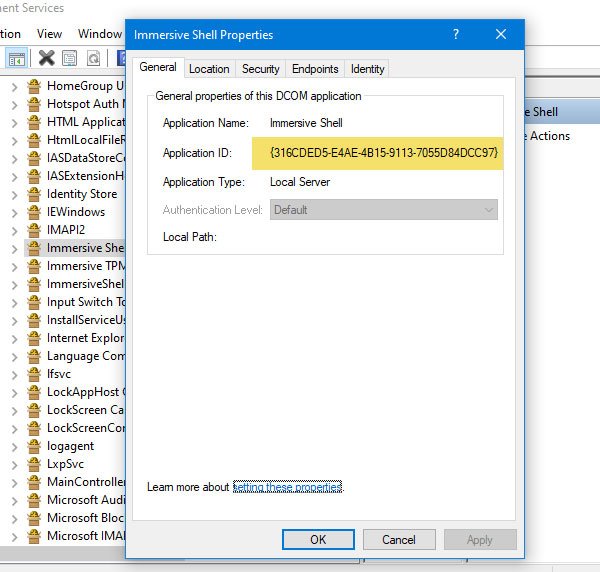Switch to the Location tab

(x=209, y=69)
